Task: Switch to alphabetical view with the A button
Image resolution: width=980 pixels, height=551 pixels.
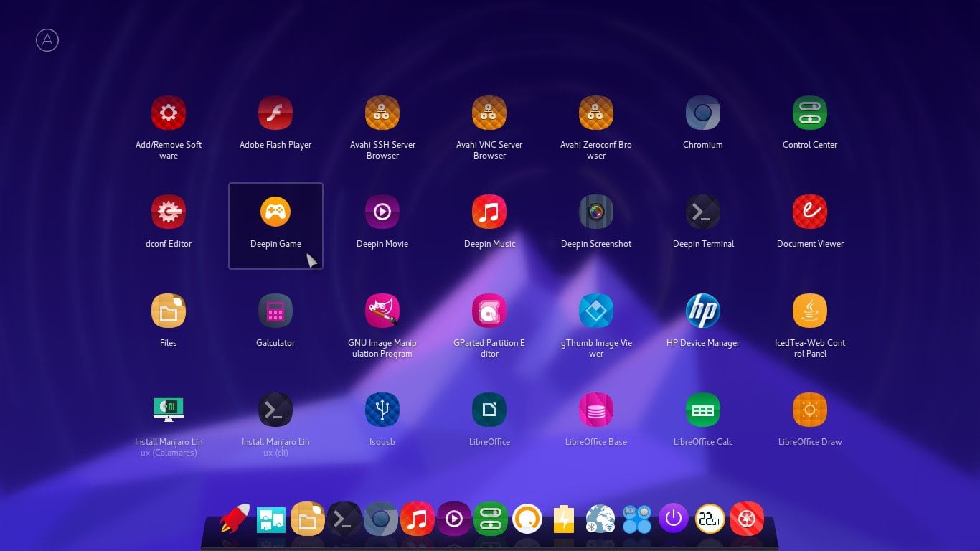Action: pyautogui.click(x=47, y=40)
